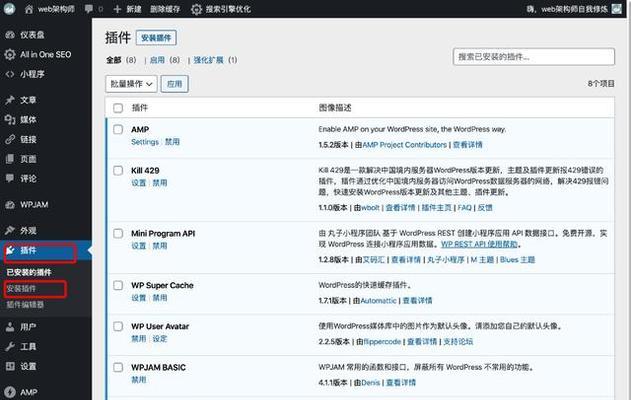The image size is (631, 400).
Task: Click the 插件 column header
Action: pyautogui.click(x=140, y=108)
